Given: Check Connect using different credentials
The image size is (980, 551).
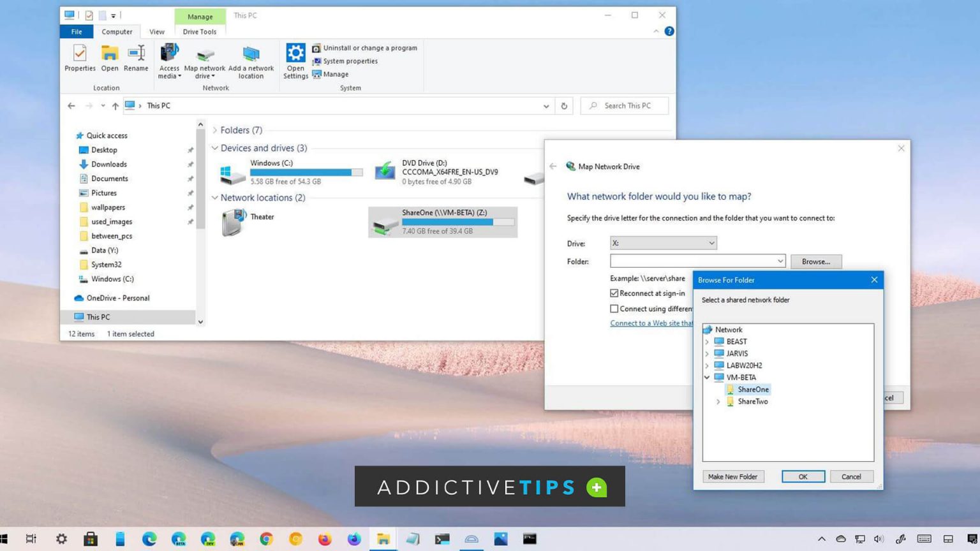Looking at the screenshot, I should click(x=614, y=309).
